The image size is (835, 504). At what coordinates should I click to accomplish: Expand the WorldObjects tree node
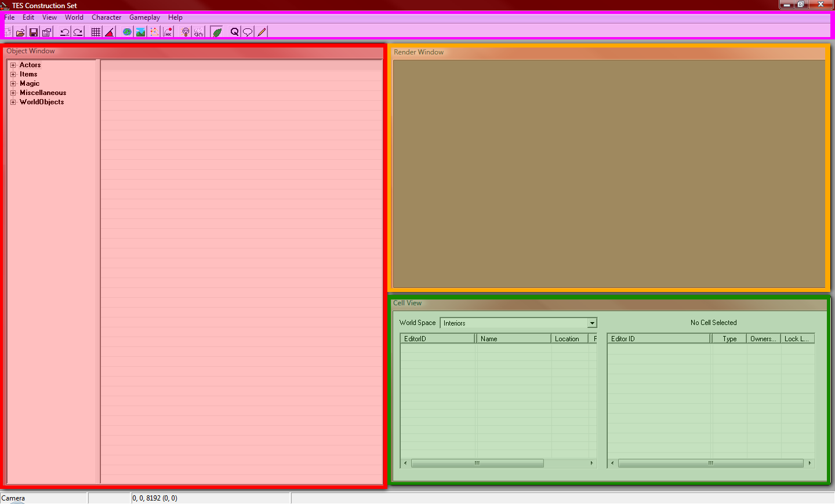[x=13, y=103]
